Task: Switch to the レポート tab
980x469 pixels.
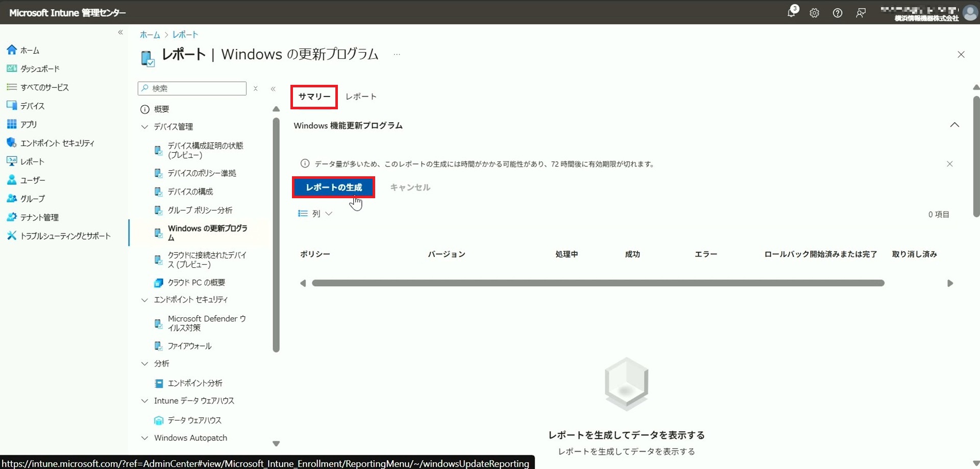Action: pyautogui.click(x=361, y=97)
